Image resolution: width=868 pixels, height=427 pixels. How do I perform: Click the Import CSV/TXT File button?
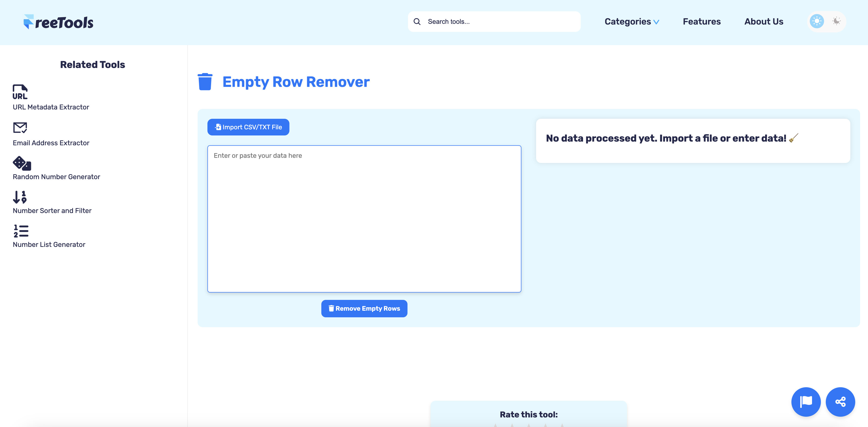click(x=248, y=127)
